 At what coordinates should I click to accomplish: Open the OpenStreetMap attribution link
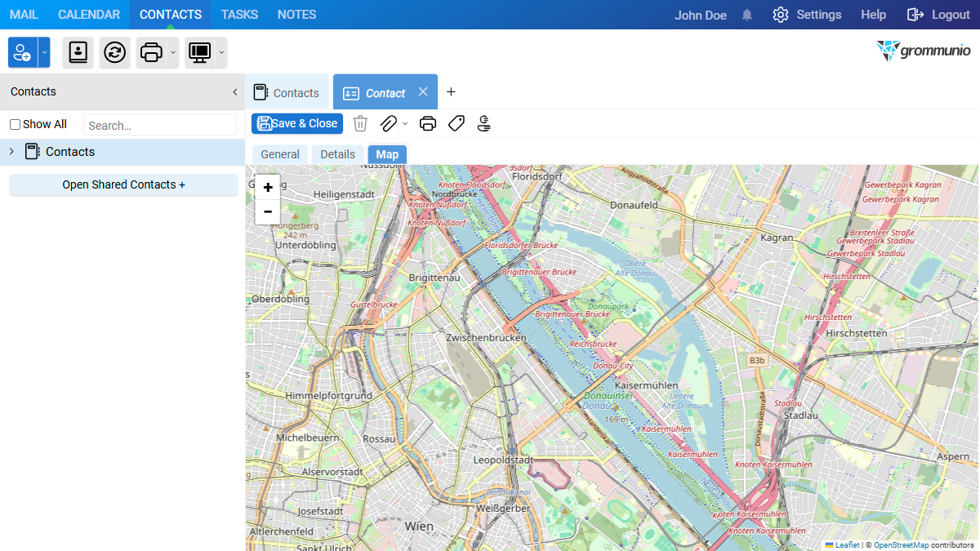pyautogui.click(x=901, y=545)
